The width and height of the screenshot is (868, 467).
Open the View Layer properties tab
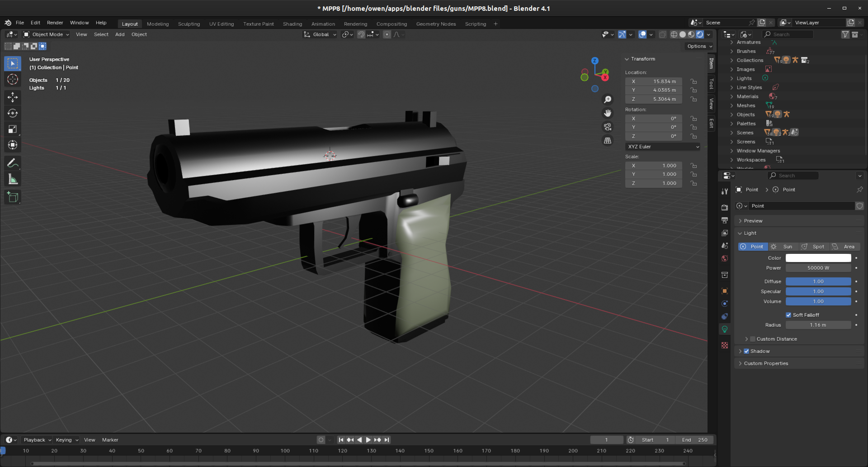point(725,233)
